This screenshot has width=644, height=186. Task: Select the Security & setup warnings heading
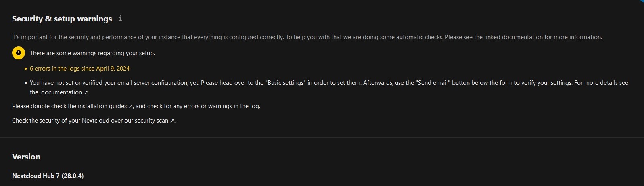click(x=62, y=19)
